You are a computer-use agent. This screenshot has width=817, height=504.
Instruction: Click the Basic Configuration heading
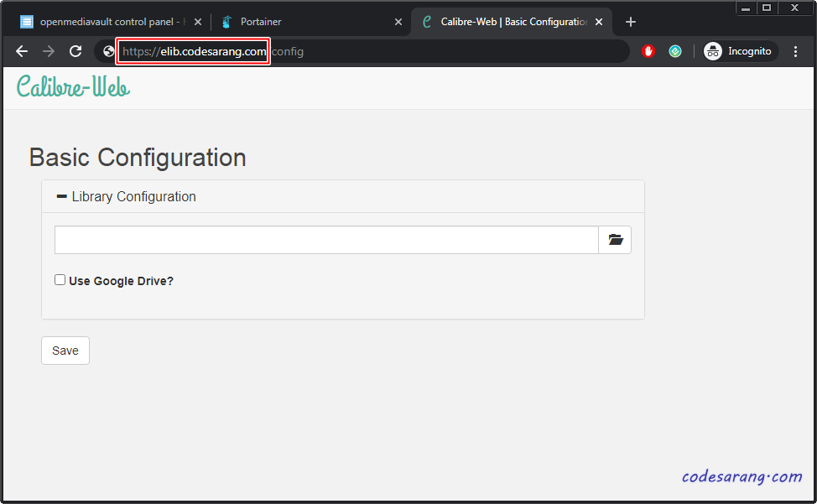(x=138, y=158)
